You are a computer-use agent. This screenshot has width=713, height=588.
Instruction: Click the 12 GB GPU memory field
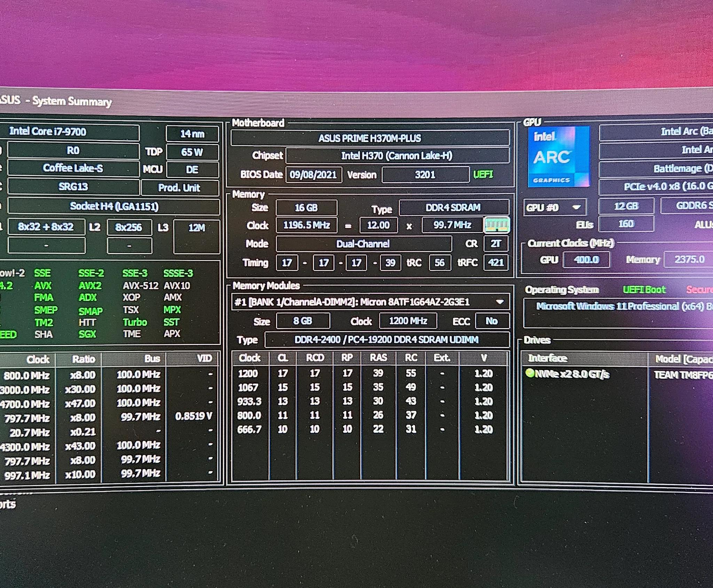626,206
